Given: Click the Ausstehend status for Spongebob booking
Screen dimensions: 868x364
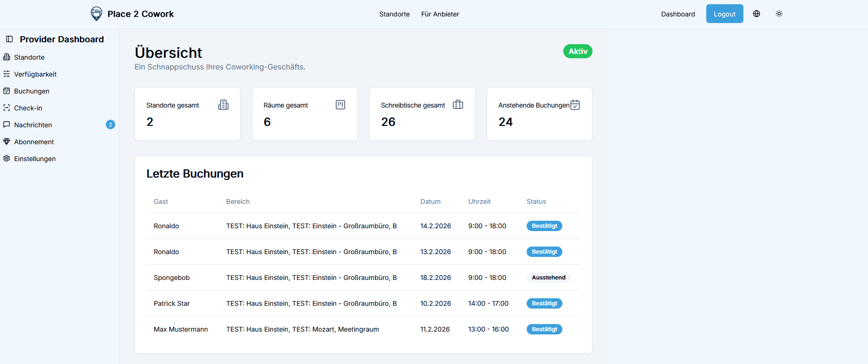Looking at the screenshot, I should coord(548,278).
